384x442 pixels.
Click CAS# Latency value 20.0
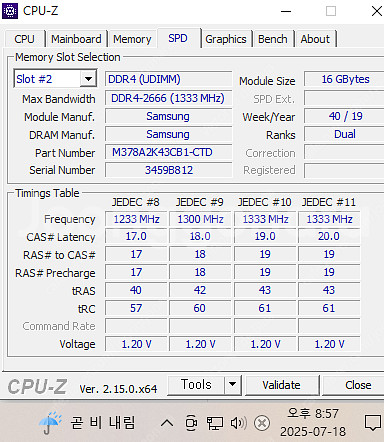tap(329, 236)
